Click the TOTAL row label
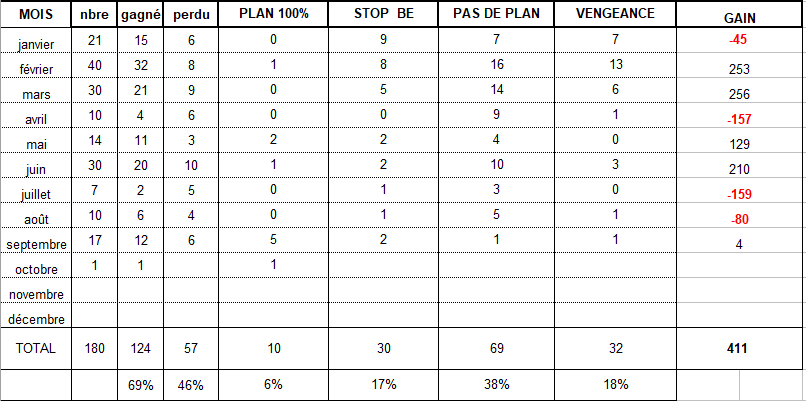The height and width of the screenshot is (401, 806). (35, 348)
